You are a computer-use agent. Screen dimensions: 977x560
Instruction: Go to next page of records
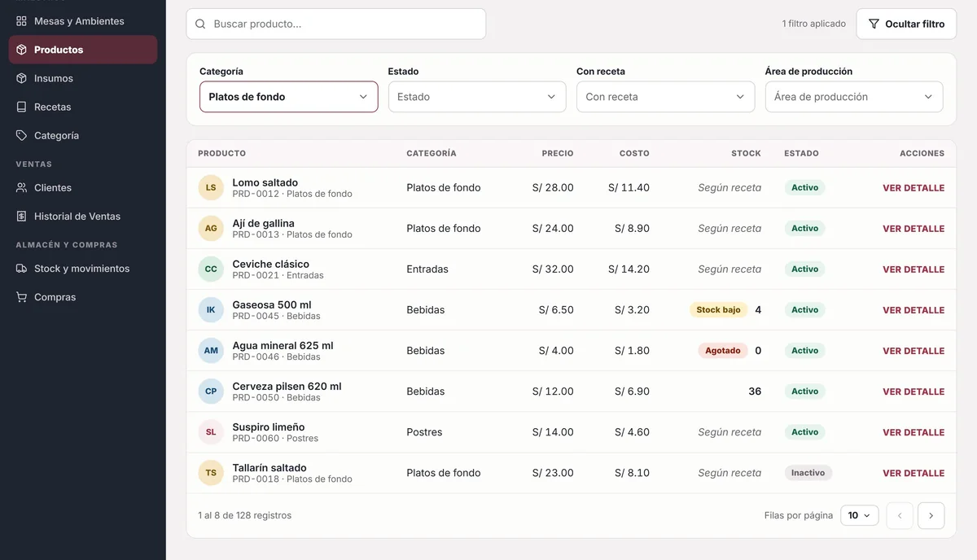pyautogui.click(x=931, y=515)
